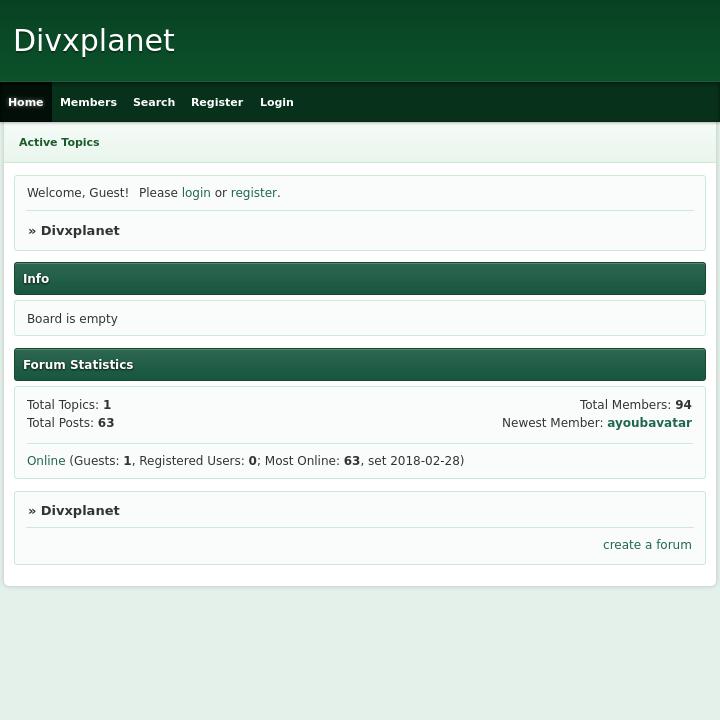Click the Online users link

[46, 461]
